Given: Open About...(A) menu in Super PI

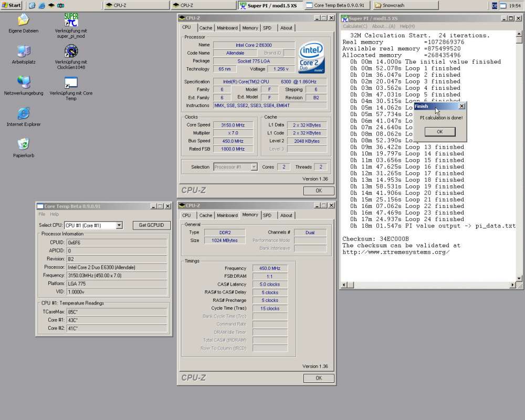Looking at the screenshot, I should 383,26.
